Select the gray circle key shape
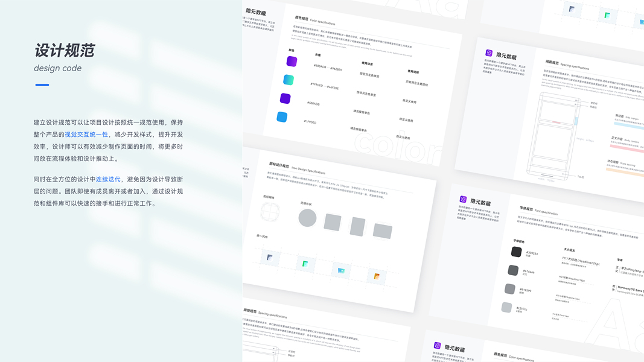 [x=307, y=218]
